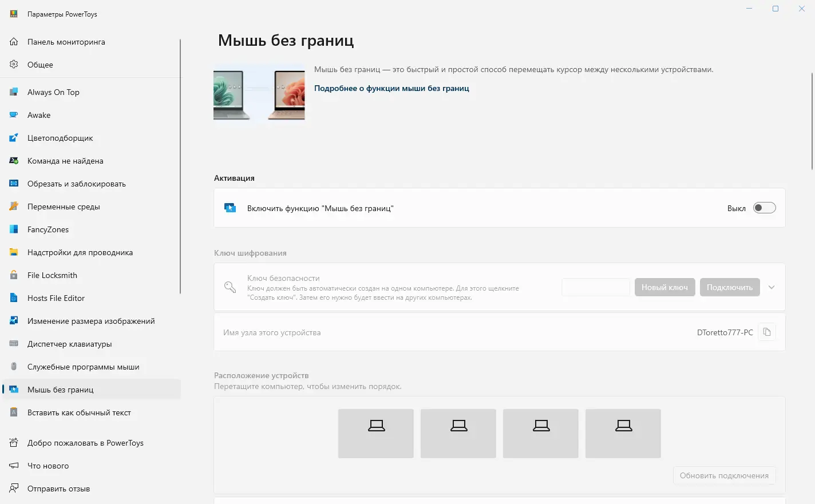Click the Новый ключ button
Image resolution: width=815 pixels, height=504 pixels.
[664, 287]
